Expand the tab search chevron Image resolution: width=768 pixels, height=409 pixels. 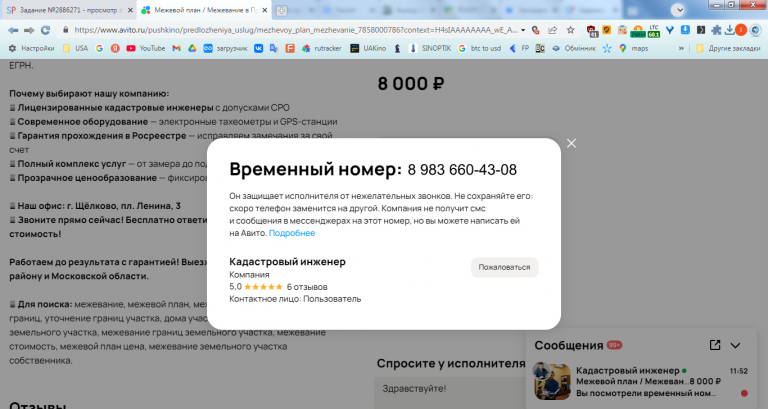(x=678, y=10)
